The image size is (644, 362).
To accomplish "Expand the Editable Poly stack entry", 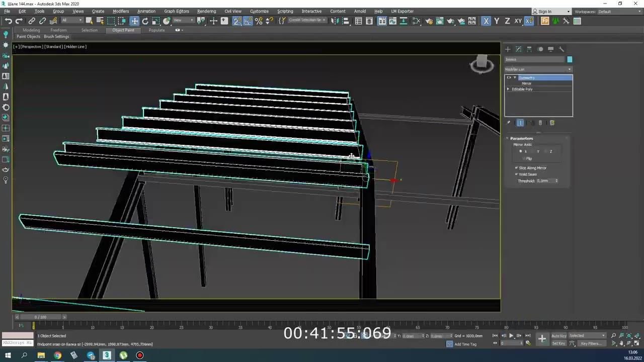I will 508,89.
